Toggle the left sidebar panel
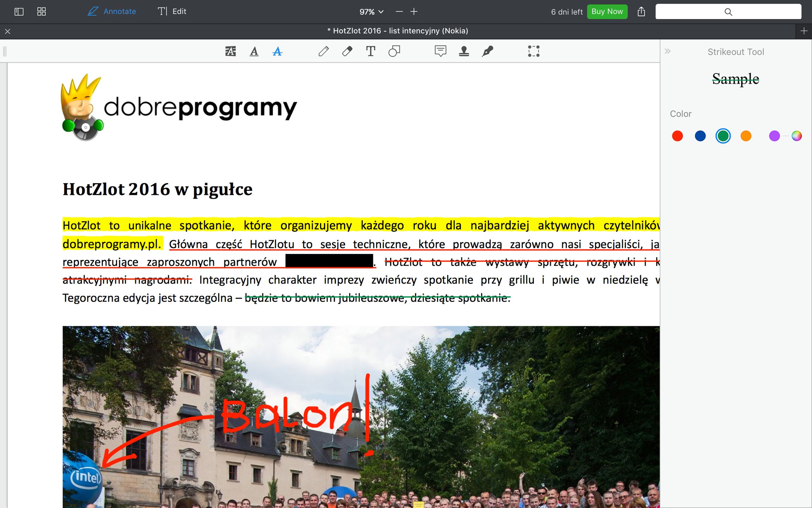 [x=19, y=12]
